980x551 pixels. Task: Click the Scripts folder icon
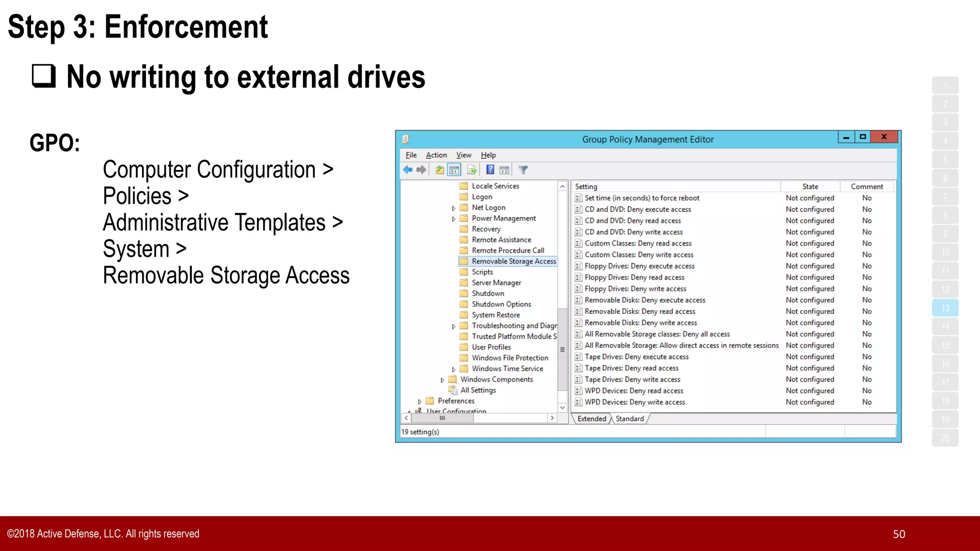tap(464, 272)
